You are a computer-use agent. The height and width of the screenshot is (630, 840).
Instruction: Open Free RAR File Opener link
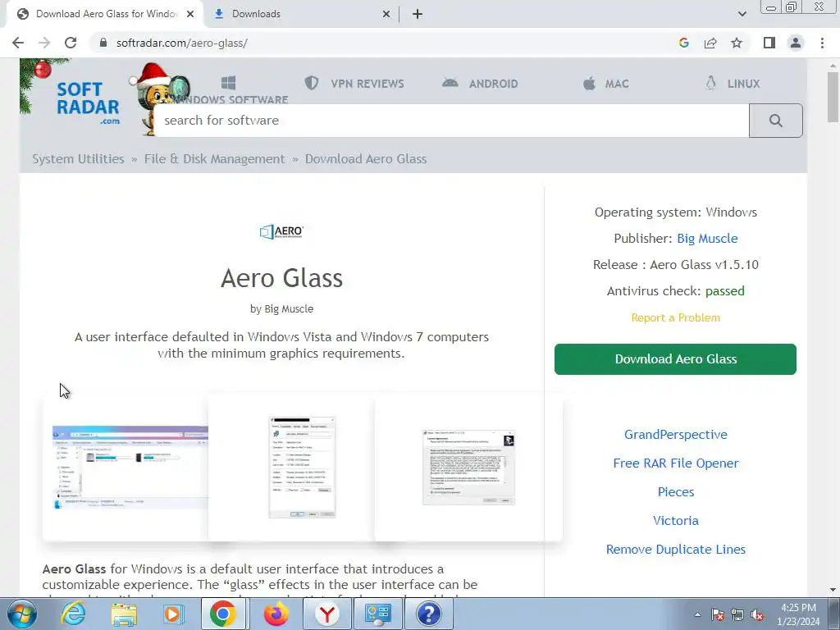[676, 463]
